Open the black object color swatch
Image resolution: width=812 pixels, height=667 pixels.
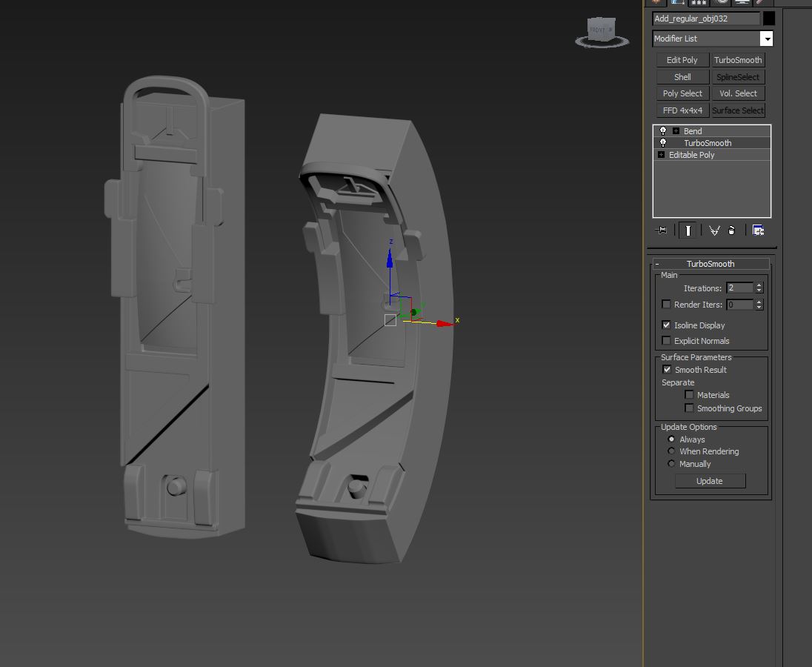(769, 18)
